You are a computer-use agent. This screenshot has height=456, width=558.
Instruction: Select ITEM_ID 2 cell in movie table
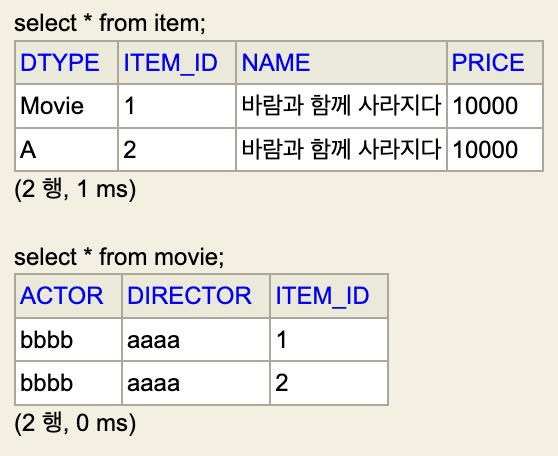(x=329, y=383)
